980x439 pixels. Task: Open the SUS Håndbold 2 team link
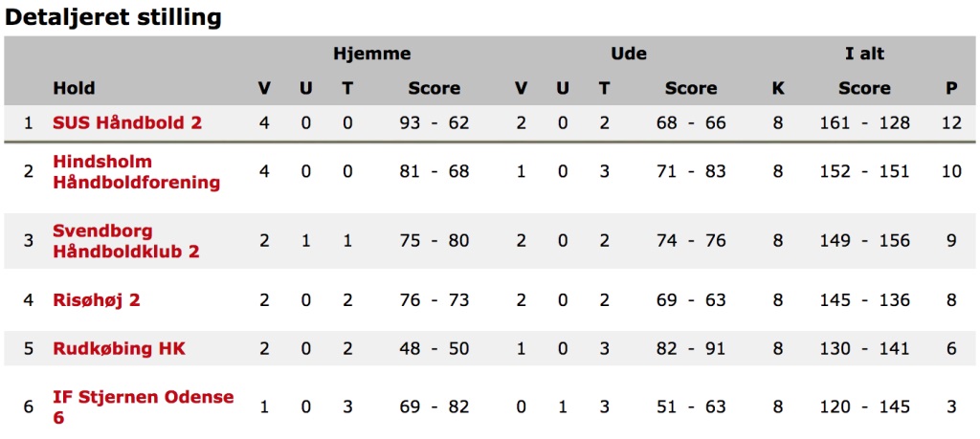point(127,123)
